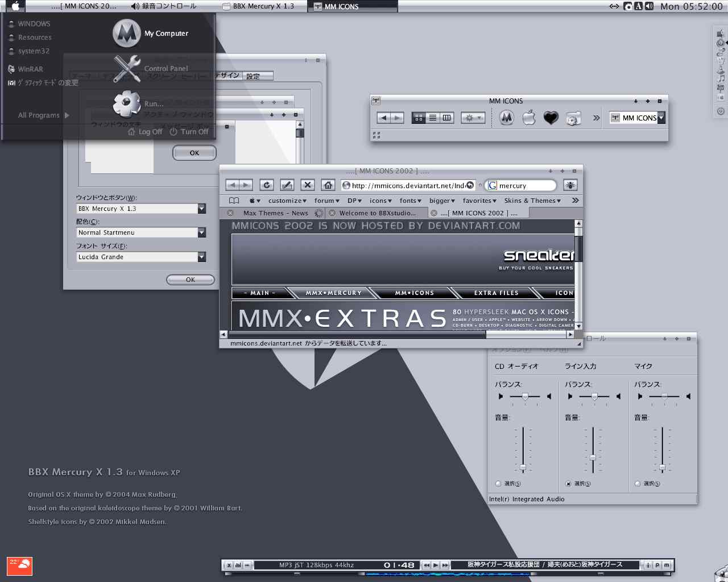The width and height of the screenshot is (728, 582).
Task: Open the Apple logo start button
Action: pos(15,6)
